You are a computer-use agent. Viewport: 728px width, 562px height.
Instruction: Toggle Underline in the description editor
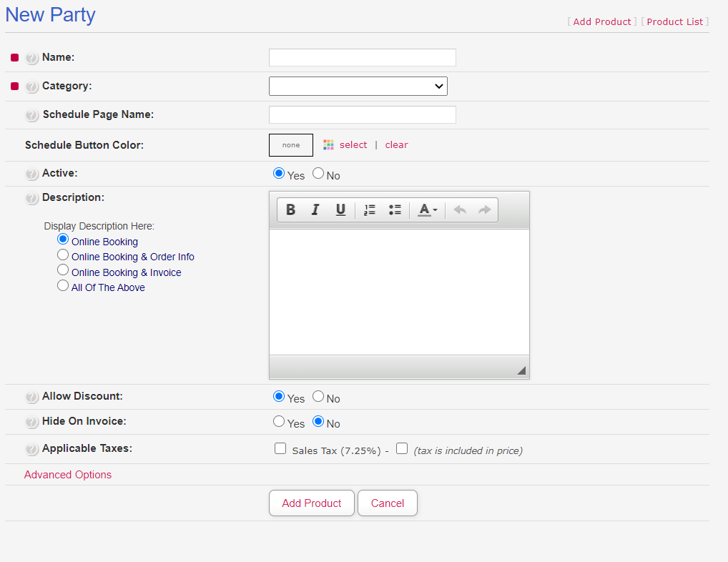click(341, 209)
